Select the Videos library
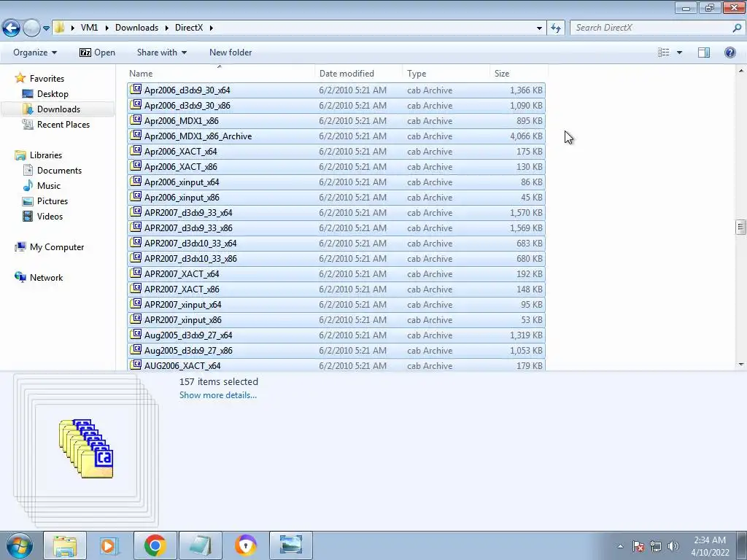The image size is (747, 560). click(50, 216)
